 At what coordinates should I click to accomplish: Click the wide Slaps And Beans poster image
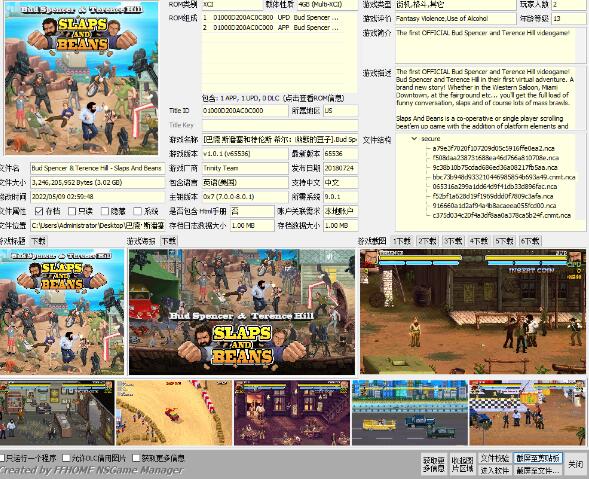click(242, 311)
